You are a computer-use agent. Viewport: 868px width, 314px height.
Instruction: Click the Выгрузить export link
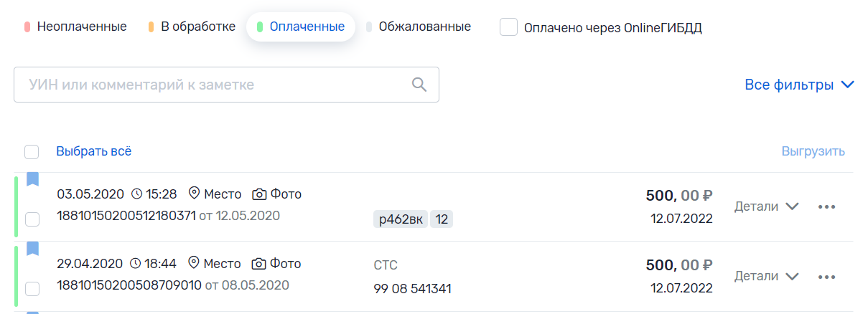(x=813, y=151)
